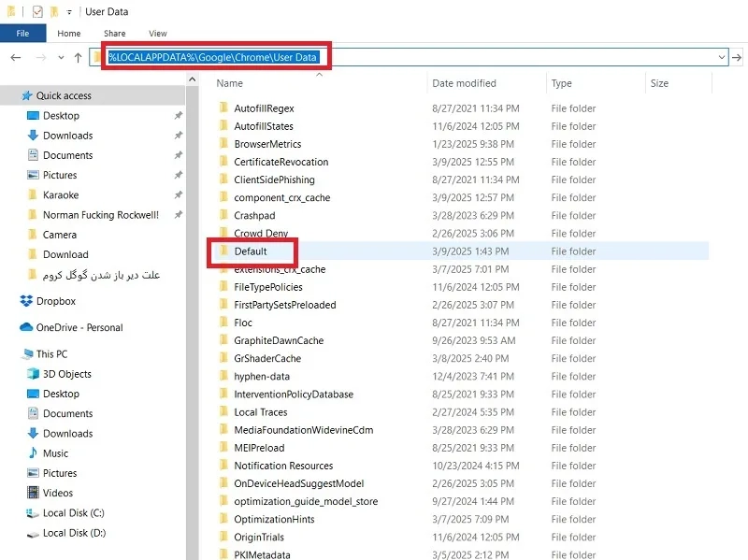Open Local Disk (D:) drive
Screen dimensions: 748x560
pos(74,533)
